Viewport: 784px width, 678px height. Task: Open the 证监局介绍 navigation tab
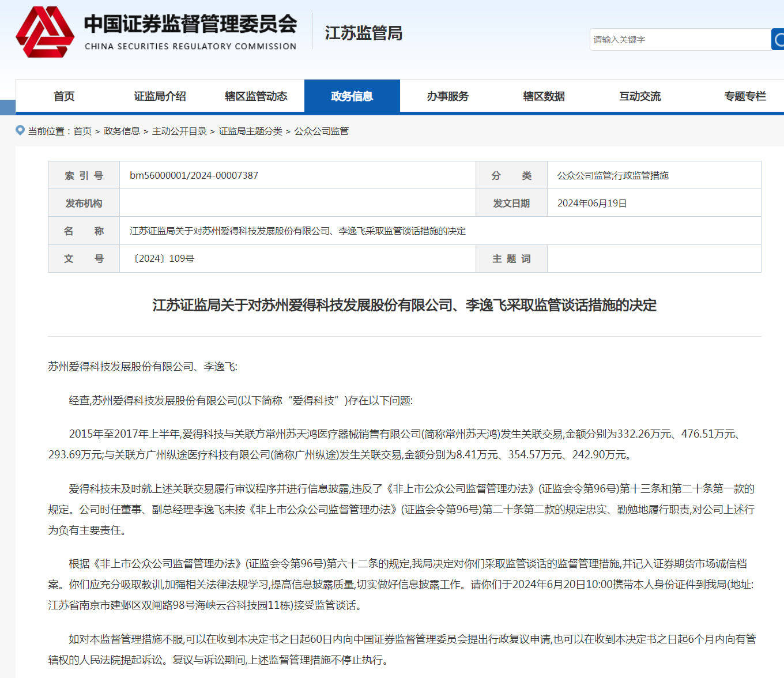[160, 96]
